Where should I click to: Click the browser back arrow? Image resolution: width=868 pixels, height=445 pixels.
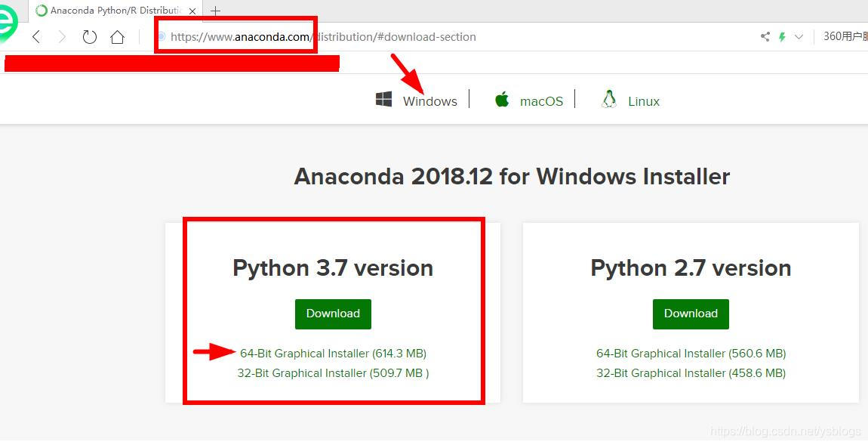point(36,37)
